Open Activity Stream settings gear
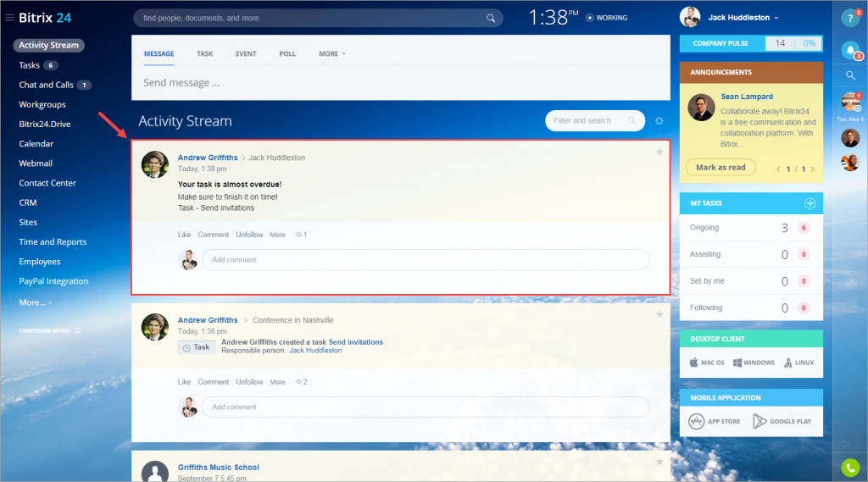Viewport: 868px width, 482px height. 659,120
